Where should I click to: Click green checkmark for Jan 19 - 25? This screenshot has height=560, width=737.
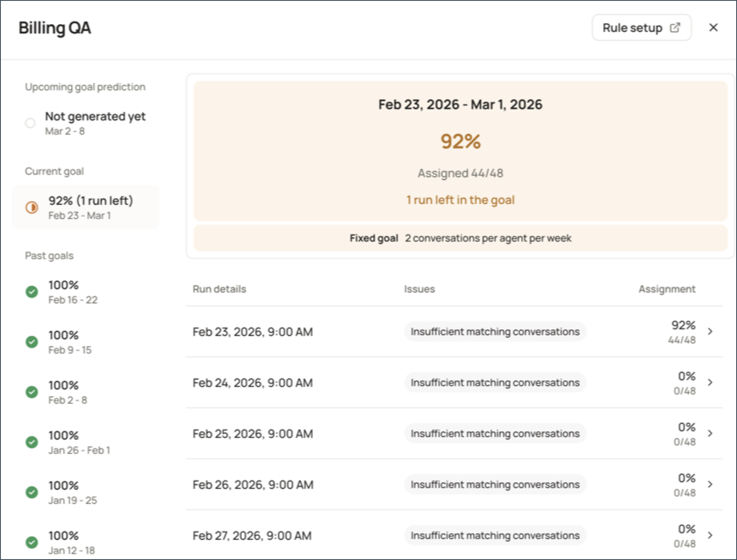click(32, 492)
